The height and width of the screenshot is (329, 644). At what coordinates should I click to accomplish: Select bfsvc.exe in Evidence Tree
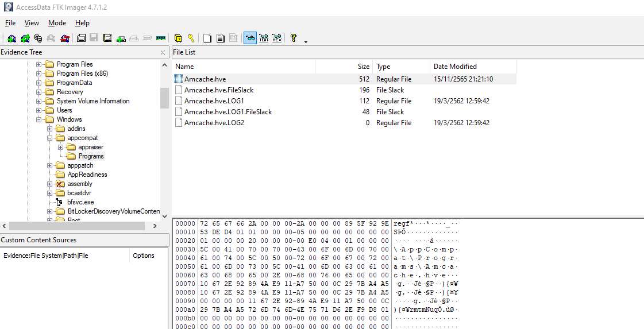(x=80, y=202)
